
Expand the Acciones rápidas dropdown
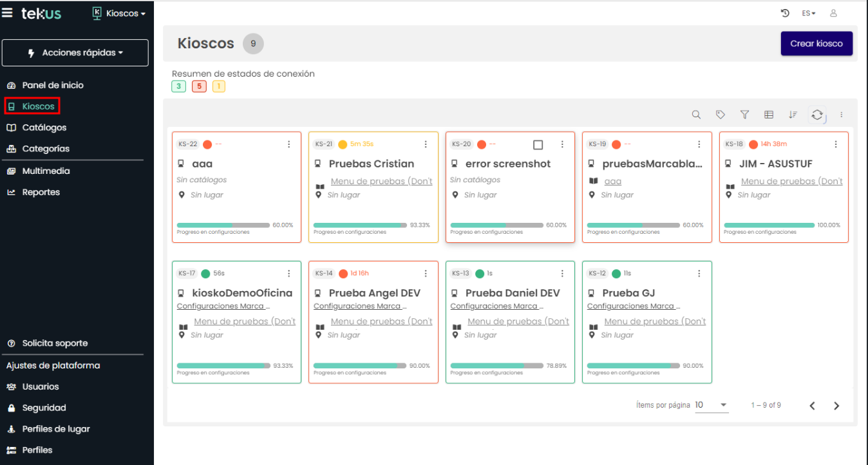pyautogui.click(x=75, y=53)
